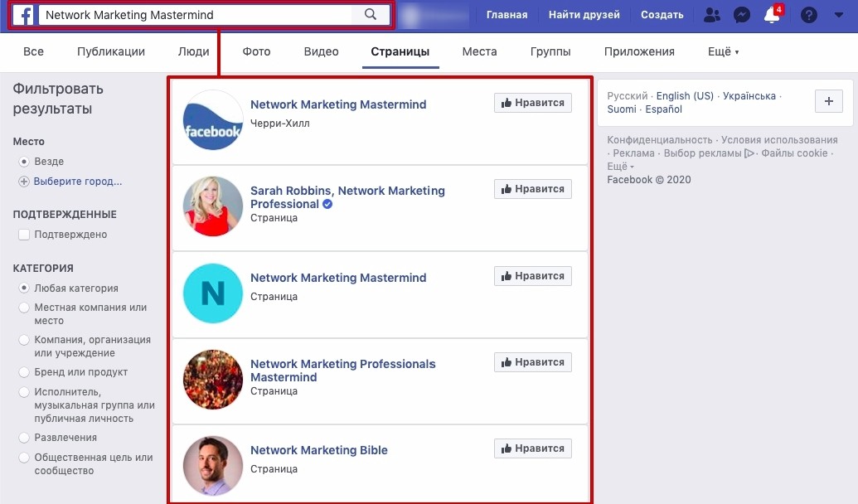Switch to the Группы tab
The width and height of the screenshot is (858, 504).
[x=550, y=51]
